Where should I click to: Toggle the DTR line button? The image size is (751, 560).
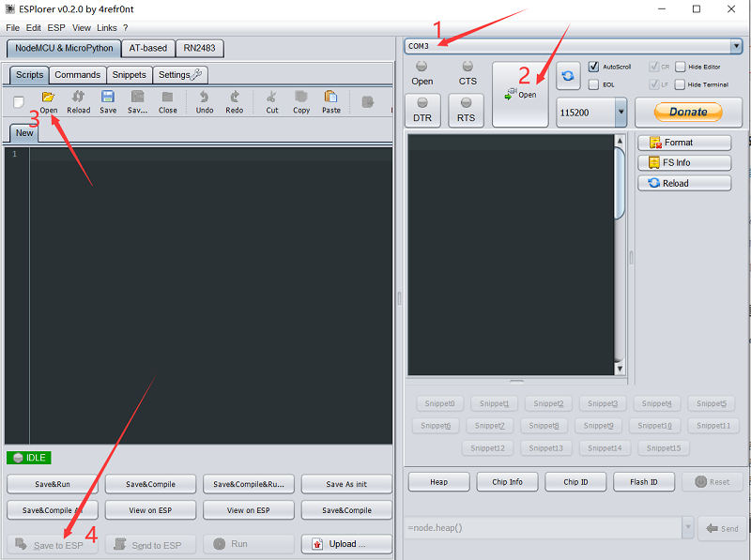(422, 111)
